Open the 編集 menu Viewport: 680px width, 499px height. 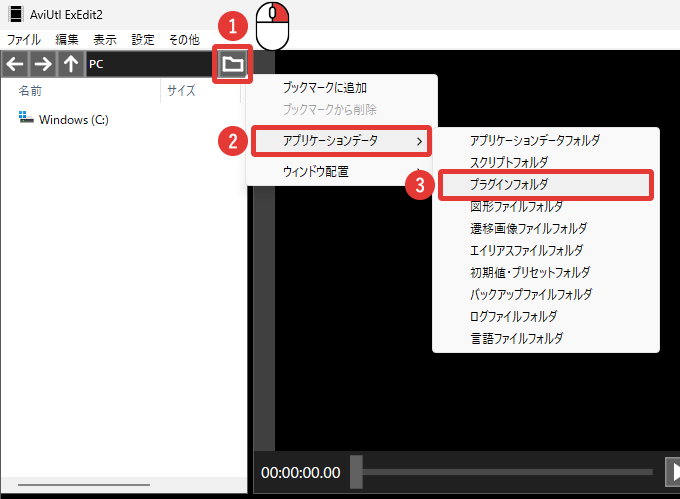67,40
